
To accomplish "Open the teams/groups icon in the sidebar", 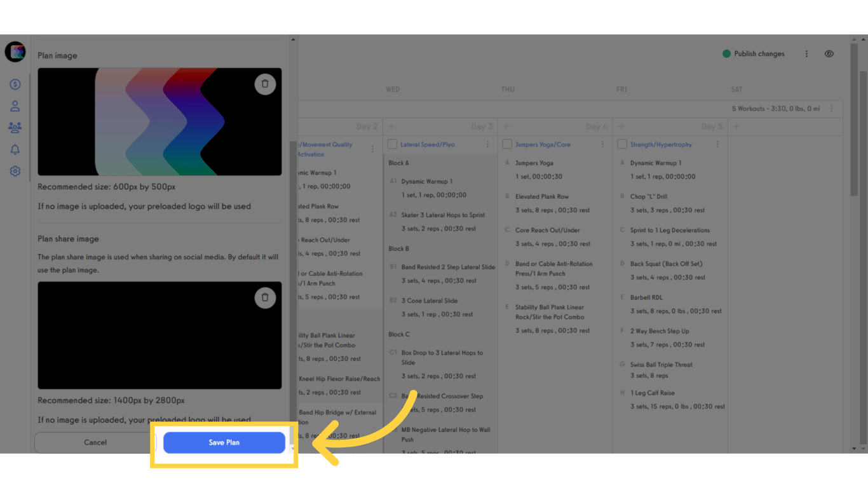I will click(15, 127).
